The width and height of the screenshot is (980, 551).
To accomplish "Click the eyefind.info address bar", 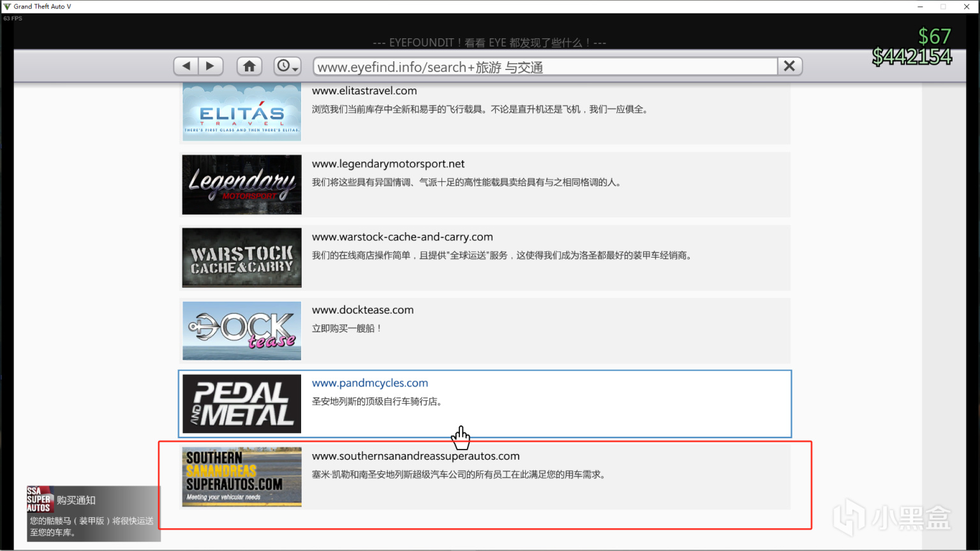I will point(546,66).
